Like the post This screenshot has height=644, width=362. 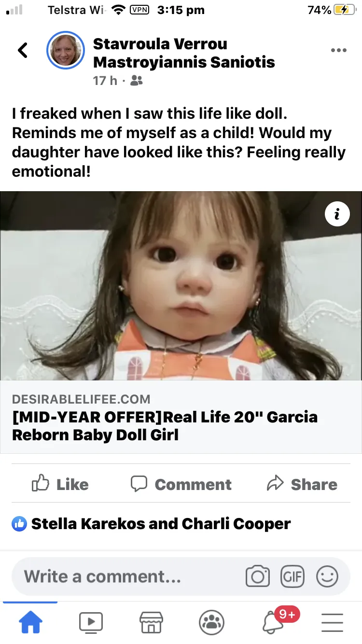click(x=60, y=484)
